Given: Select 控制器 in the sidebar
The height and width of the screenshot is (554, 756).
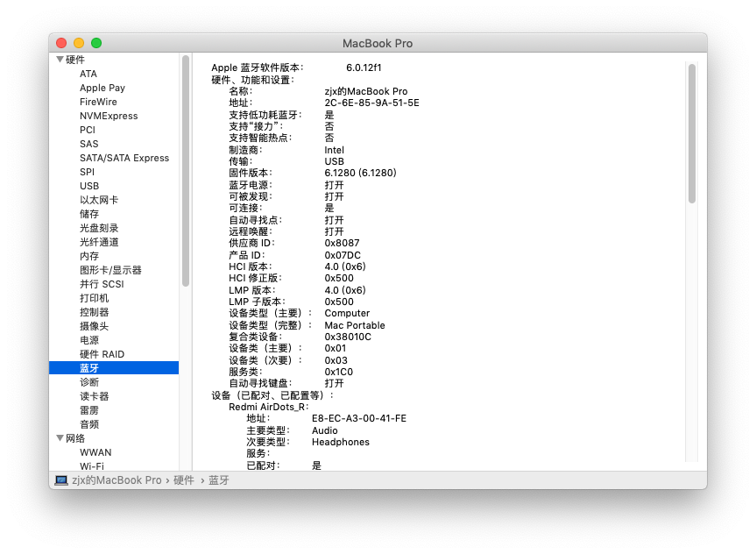Looking at the screenshot, I should 94,312.
